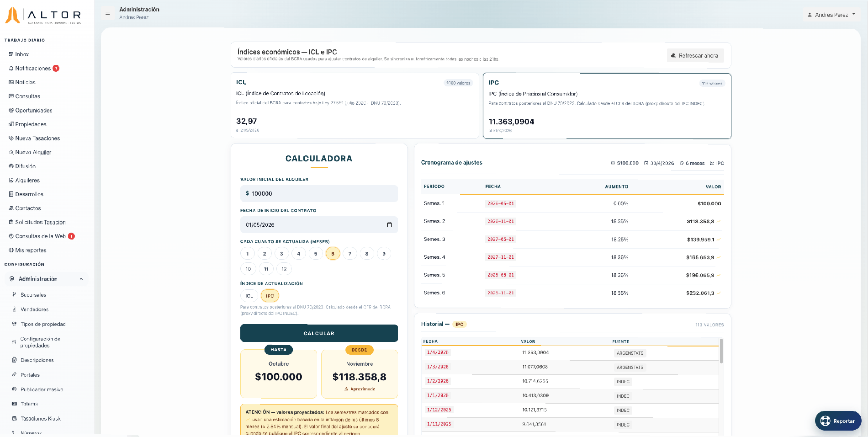Screen dimensions: 868x437
Task: Click the Notificaciones red badge
Action: pos(56,69)
